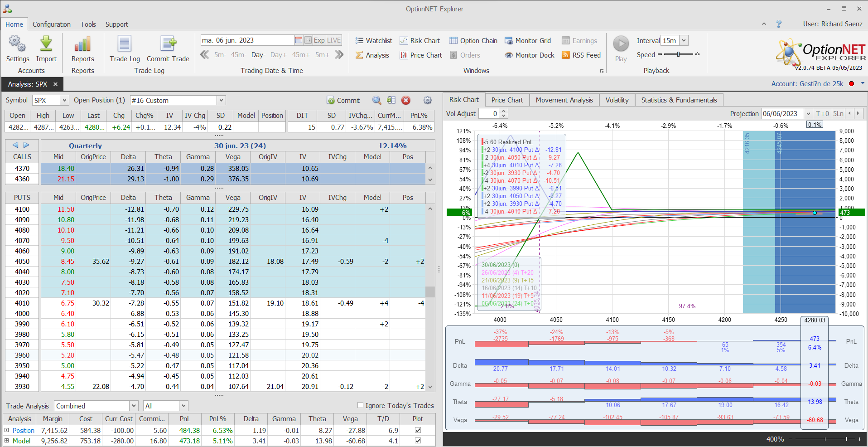Open the Configuration ribbon tab
Viewport: 868px width, 447px height.
52,24
